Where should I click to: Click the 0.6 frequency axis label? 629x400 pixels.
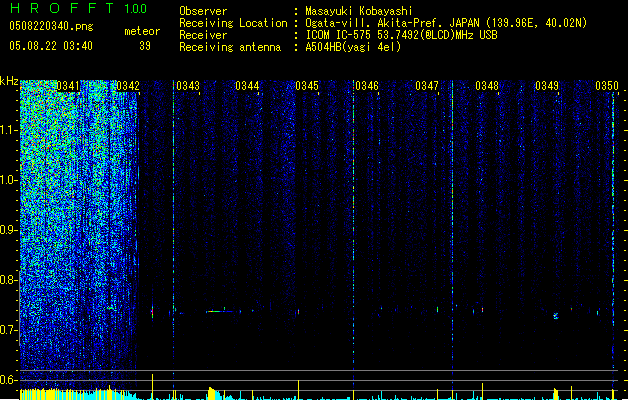[8, 380]
